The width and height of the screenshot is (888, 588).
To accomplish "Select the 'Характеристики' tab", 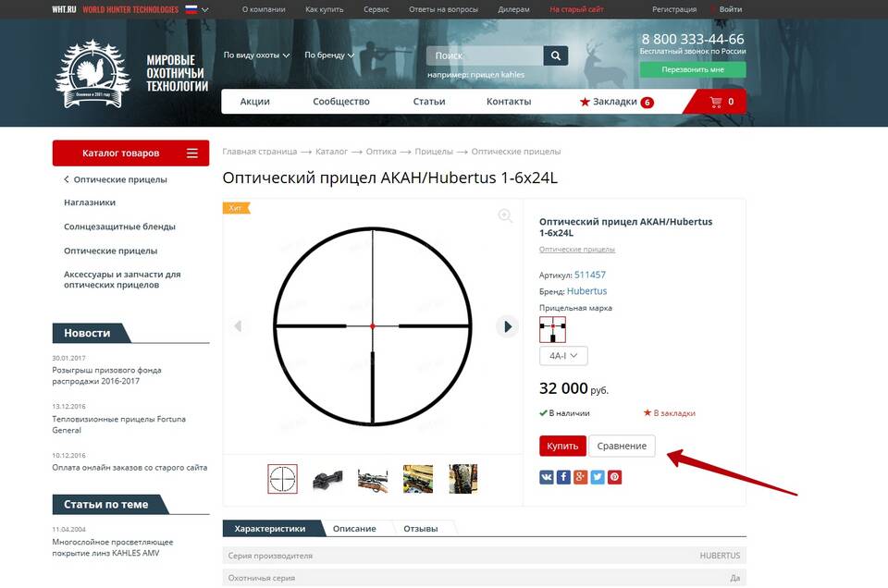I will coord(270,529).
